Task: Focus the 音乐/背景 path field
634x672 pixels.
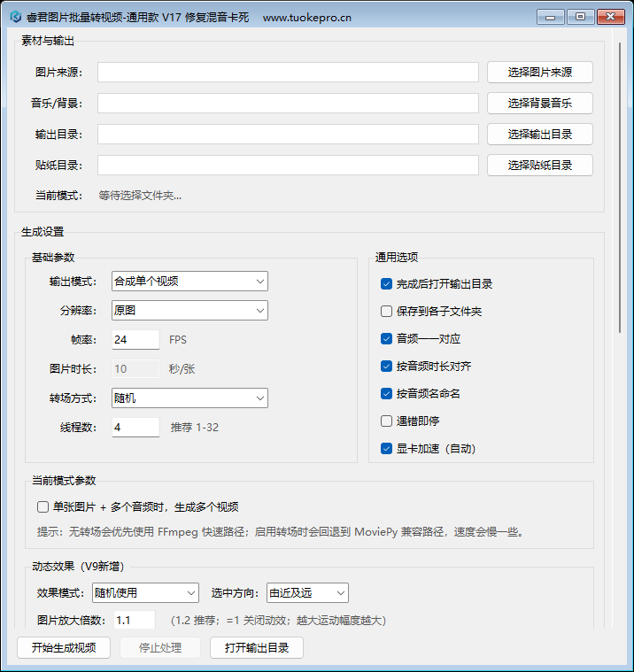Action: point(288,104)
